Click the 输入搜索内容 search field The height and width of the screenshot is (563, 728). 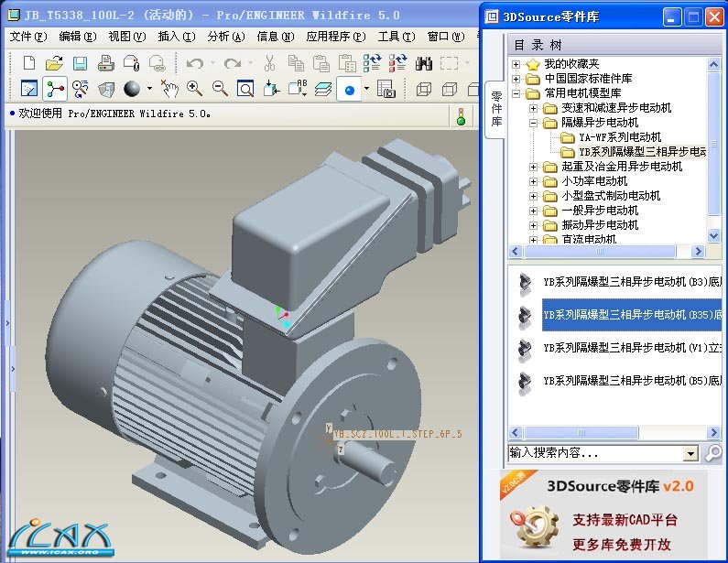point(595,452)
